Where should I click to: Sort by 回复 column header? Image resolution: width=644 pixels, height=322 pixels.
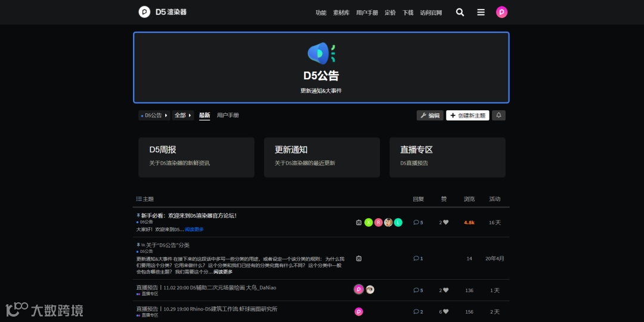[418, 199]
